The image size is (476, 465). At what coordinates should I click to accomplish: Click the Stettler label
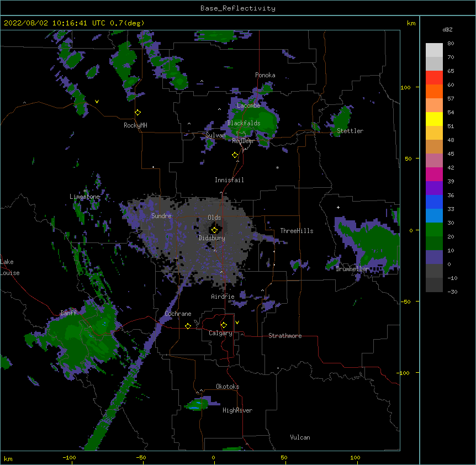tap(350, 131)
